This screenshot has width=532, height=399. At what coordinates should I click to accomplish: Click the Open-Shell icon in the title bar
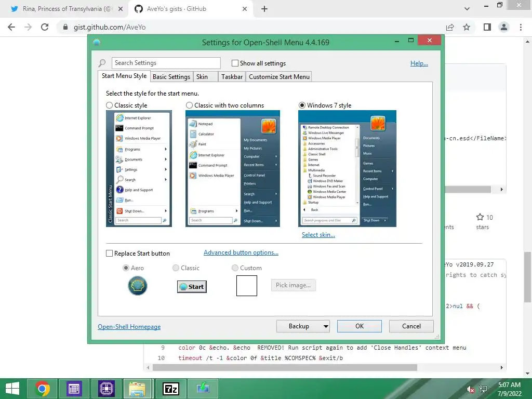coord(97,43)
